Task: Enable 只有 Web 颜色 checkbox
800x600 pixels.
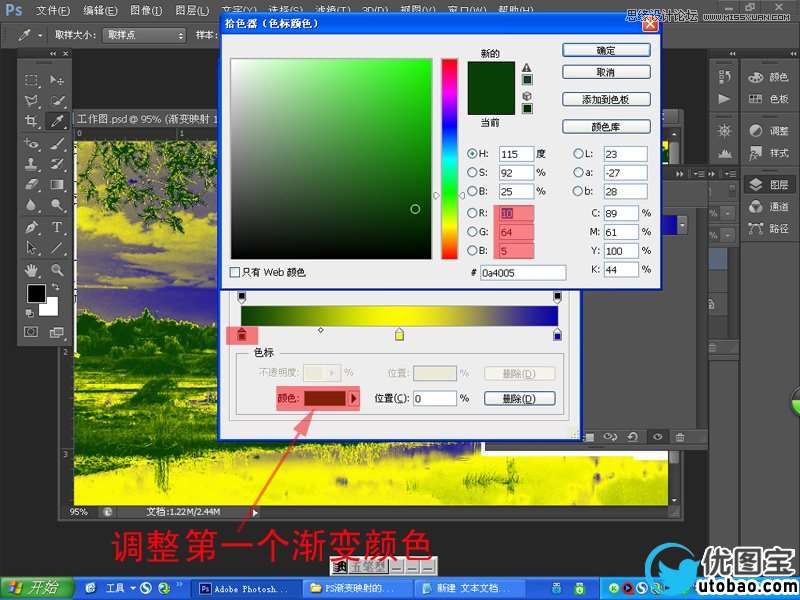Action: tap(235, 272)
